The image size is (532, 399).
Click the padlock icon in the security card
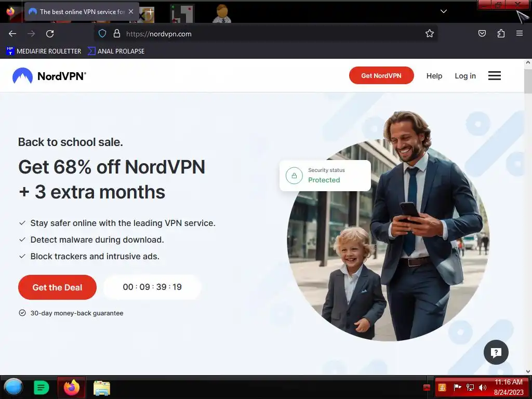coord(294,176)
